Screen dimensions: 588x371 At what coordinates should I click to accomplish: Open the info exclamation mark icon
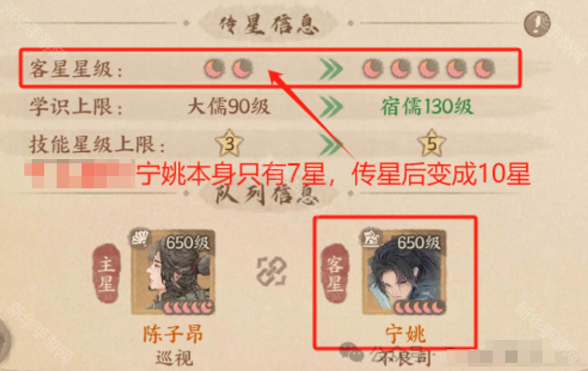(537, 24)
